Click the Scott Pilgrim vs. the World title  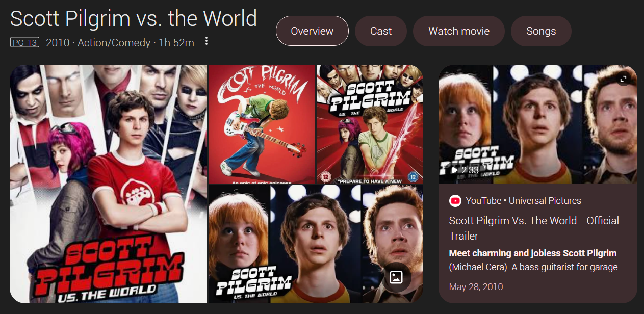click(x=134, y=19)
